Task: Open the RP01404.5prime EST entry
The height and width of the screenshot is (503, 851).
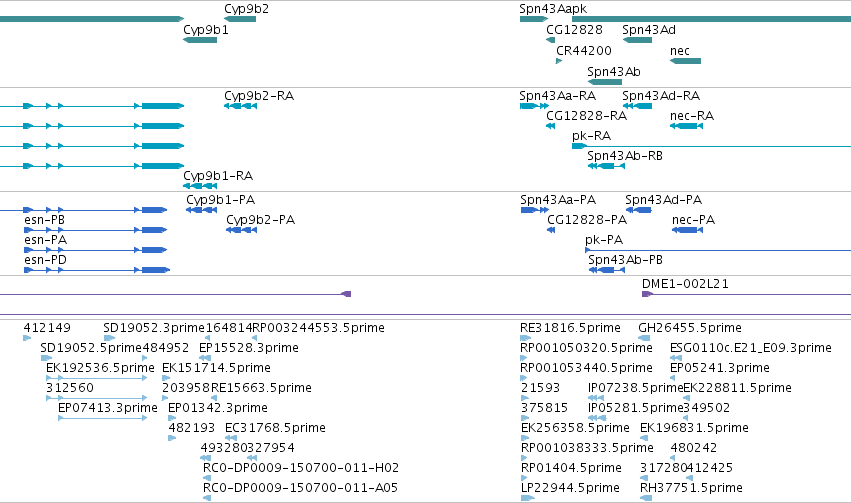Action: click(x=524, y=478)
